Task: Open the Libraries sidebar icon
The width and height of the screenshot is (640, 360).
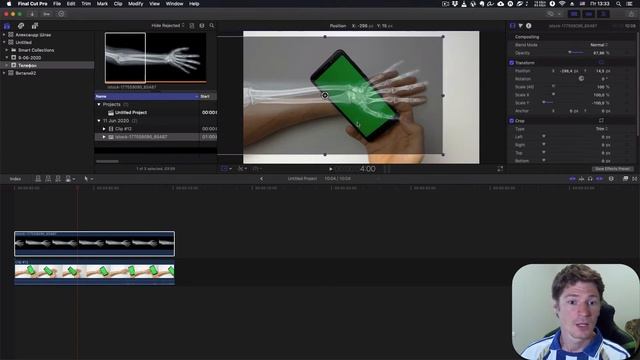Action: tap(7, 26)
